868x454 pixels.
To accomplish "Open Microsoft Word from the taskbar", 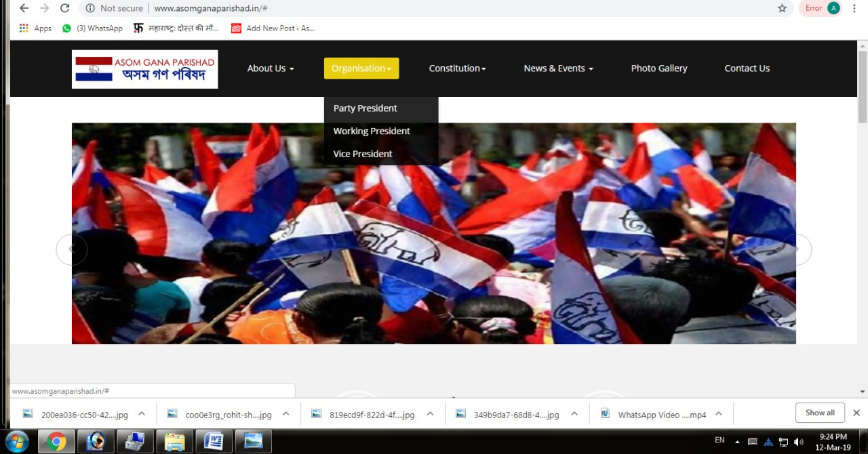I will (x=214, y=441).
